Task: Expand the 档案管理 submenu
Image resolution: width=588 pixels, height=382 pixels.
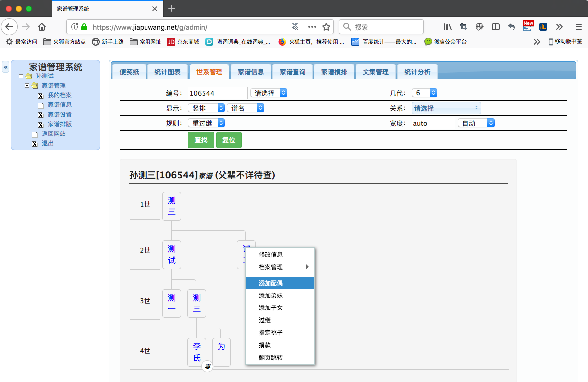Action: coord(280,267)
